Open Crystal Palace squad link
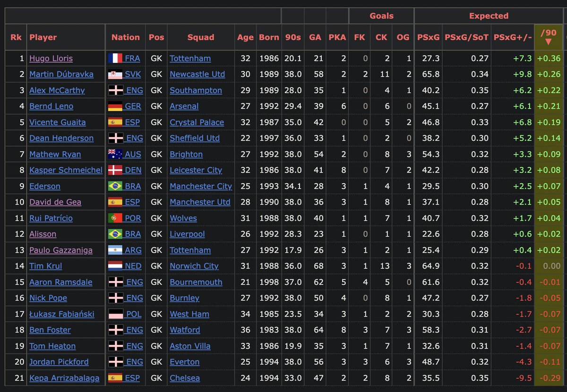 tap(197, 122)
